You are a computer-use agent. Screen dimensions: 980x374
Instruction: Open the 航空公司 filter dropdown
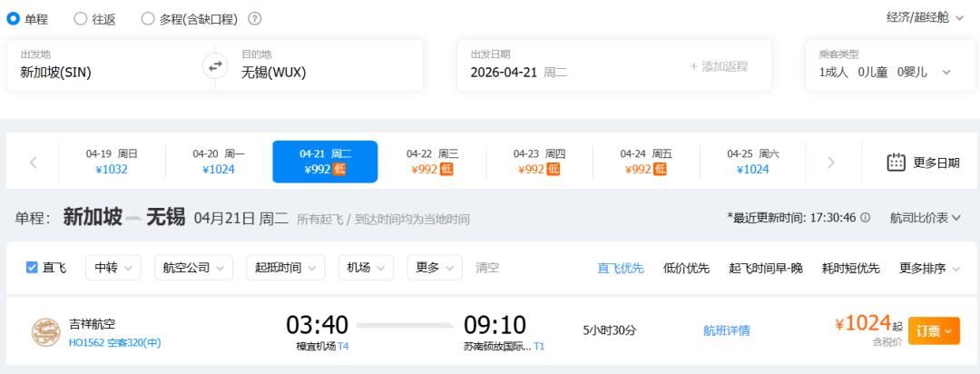(193, 268)
